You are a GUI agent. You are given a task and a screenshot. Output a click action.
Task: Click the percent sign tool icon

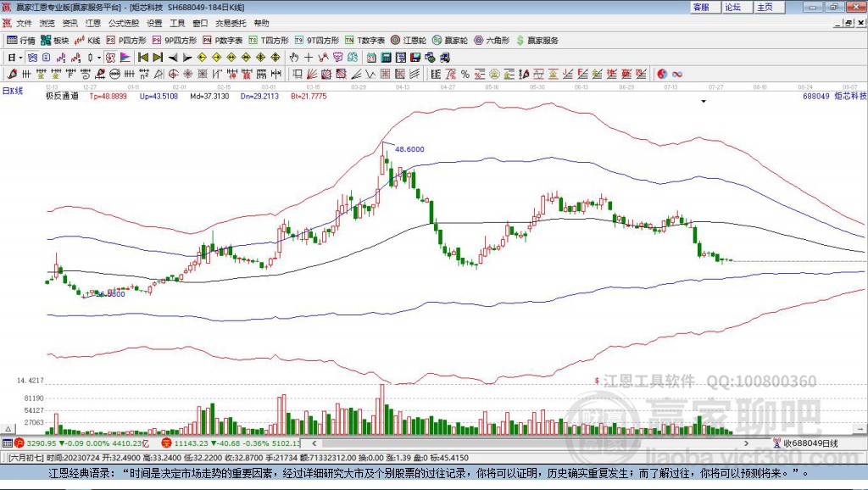click(x=465, y=75)
